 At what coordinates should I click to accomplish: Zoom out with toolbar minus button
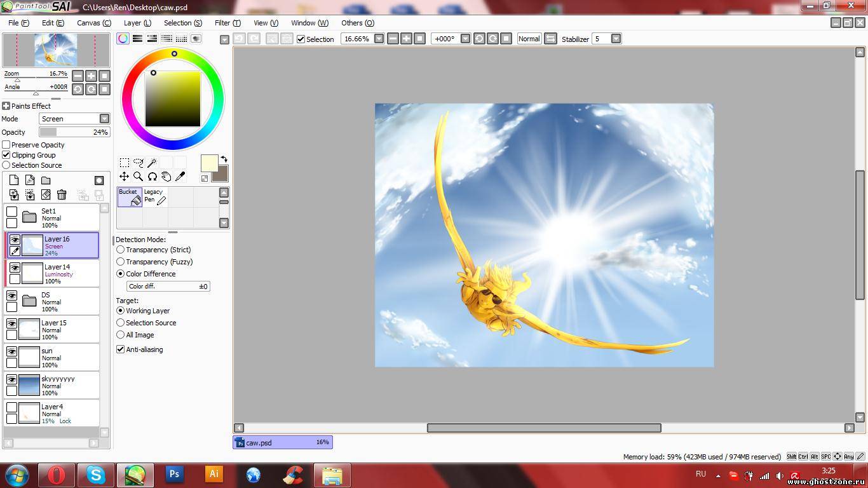tap(393, 39)
